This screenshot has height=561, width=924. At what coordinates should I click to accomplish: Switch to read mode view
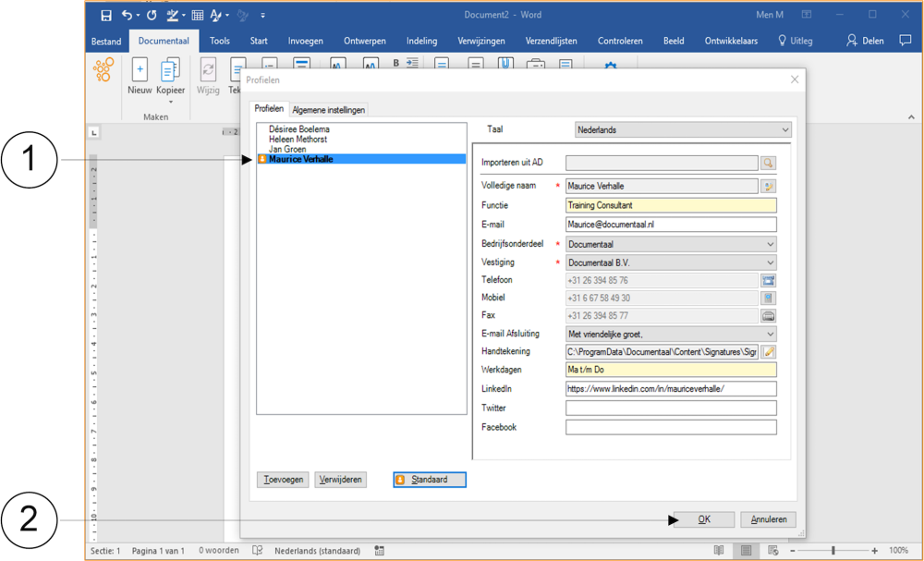point(719,551)
